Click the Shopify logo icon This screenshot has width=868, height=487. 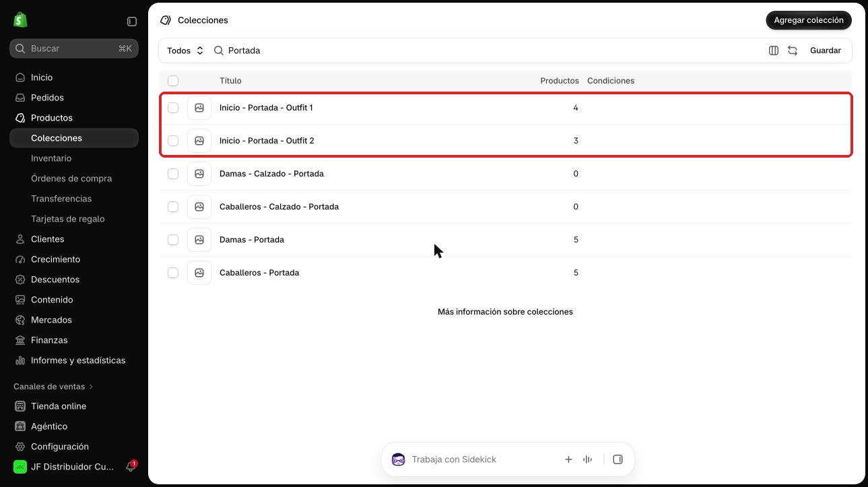20,20
